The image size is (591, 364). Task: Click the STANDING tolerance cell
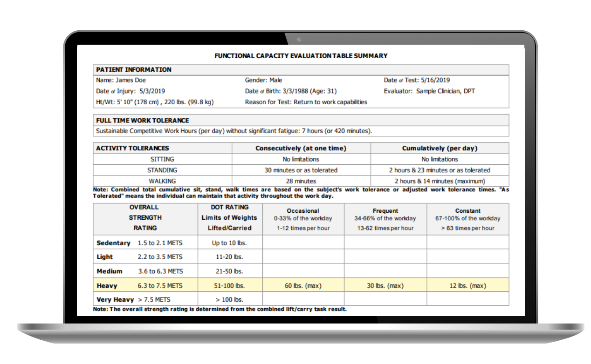[301, 170]
